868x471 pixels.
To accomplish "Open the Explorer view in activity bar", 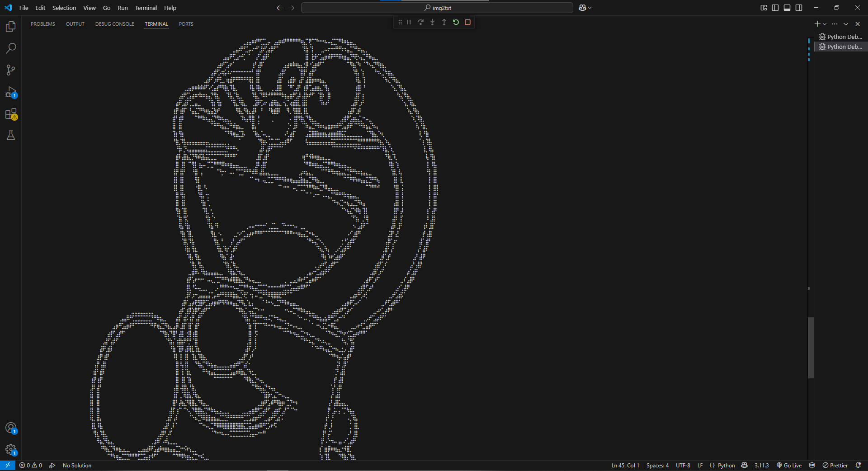I will click(x=11, y=27).
